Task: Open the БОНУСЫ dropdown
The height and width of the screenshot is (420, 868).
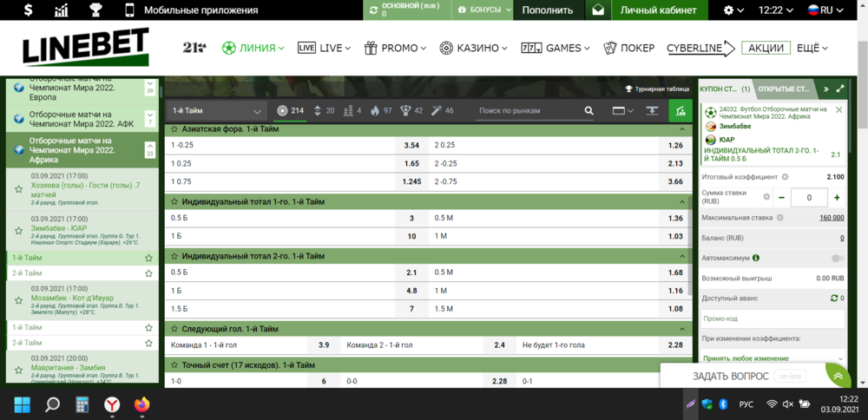Action: click(484, 10)
